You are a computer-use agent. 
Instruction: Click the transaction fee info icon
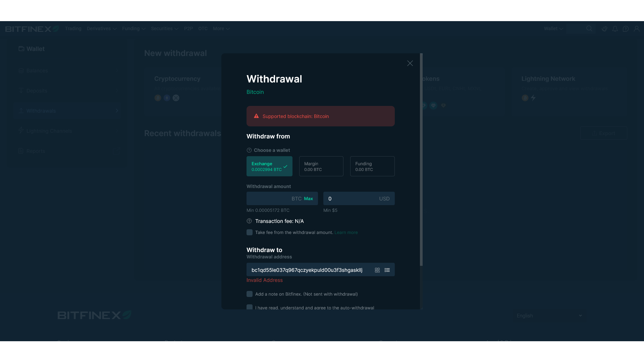[x=249, y=221]
